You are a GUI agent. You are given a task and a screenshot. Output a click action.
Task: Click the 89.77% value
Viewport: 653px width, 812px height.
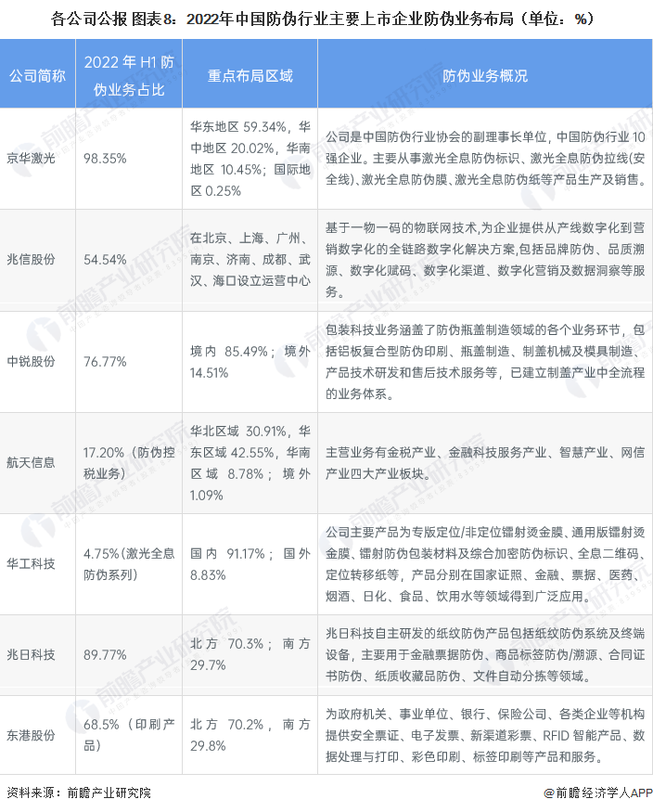105,655
